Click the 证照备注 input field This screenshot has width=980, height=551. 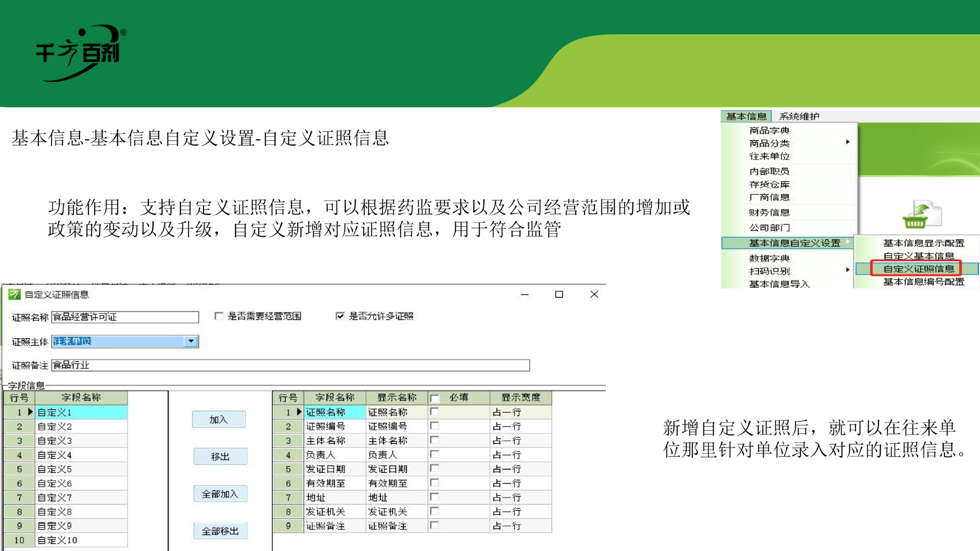click(290, 365)
